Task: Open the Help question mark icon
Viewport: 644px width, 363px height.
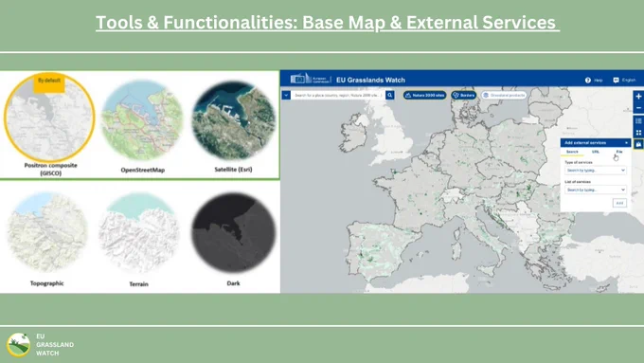Action: (588, 81)
